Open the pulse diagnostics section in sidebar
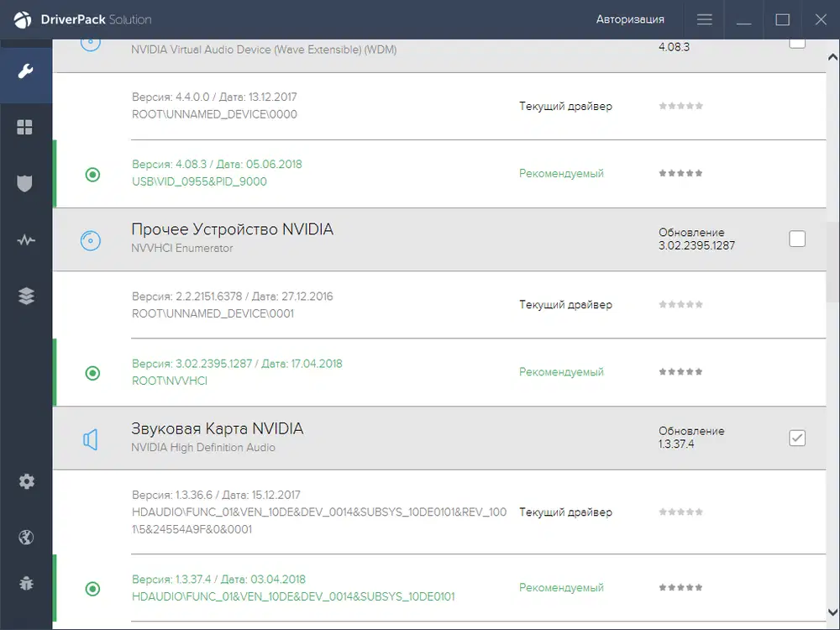 [x=25, y=240]
